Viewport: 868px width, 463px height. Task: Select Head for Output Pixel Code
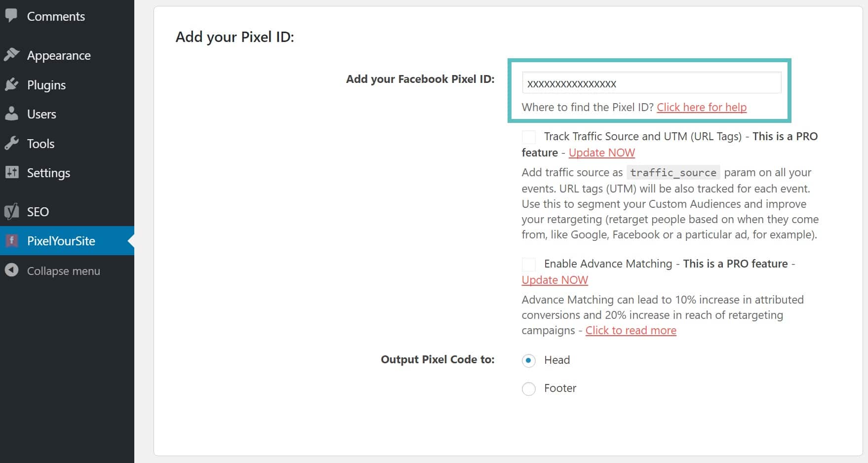pyautogui.click(x=528, y=361)
